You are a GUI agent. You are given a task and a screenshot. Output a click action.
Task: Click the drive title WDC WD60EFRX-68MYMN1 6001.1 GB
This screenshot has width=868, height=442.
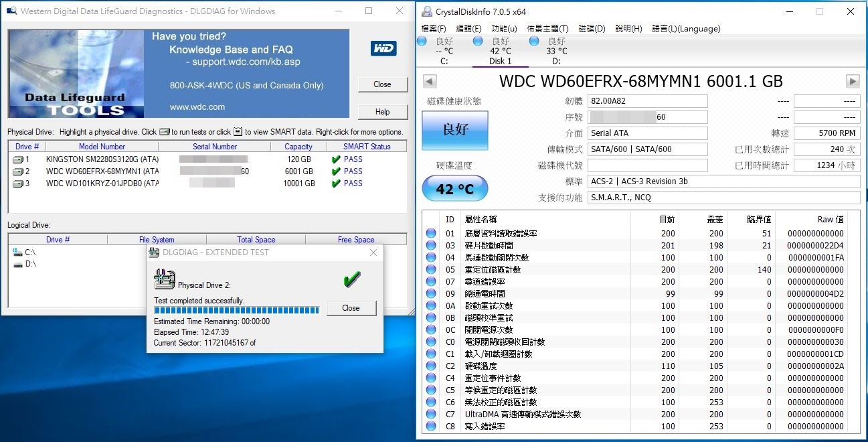pos(640,82)
